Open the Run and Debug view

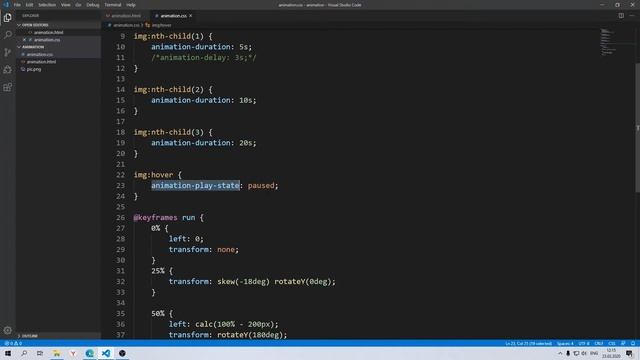[7, 70]
